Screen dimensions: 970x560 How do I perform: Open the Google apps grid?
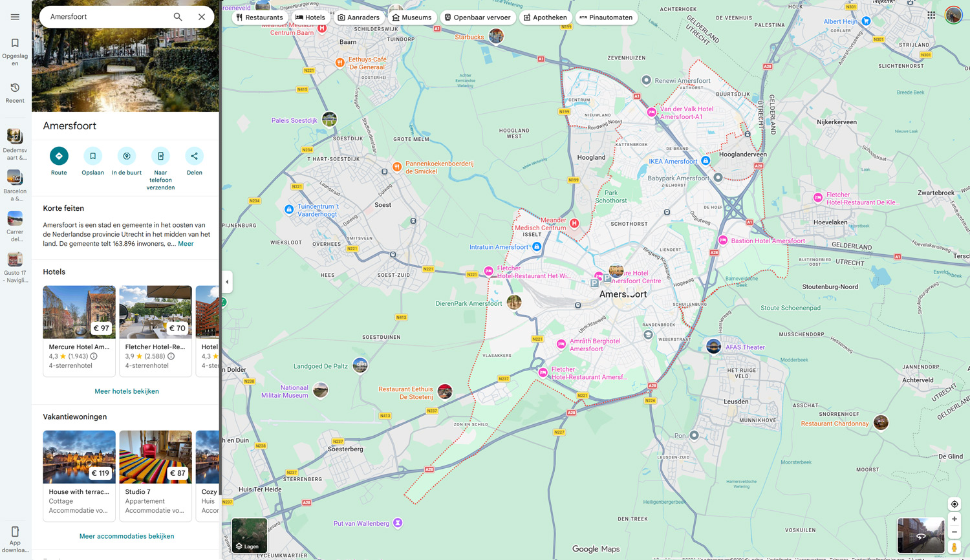[931, 16]
